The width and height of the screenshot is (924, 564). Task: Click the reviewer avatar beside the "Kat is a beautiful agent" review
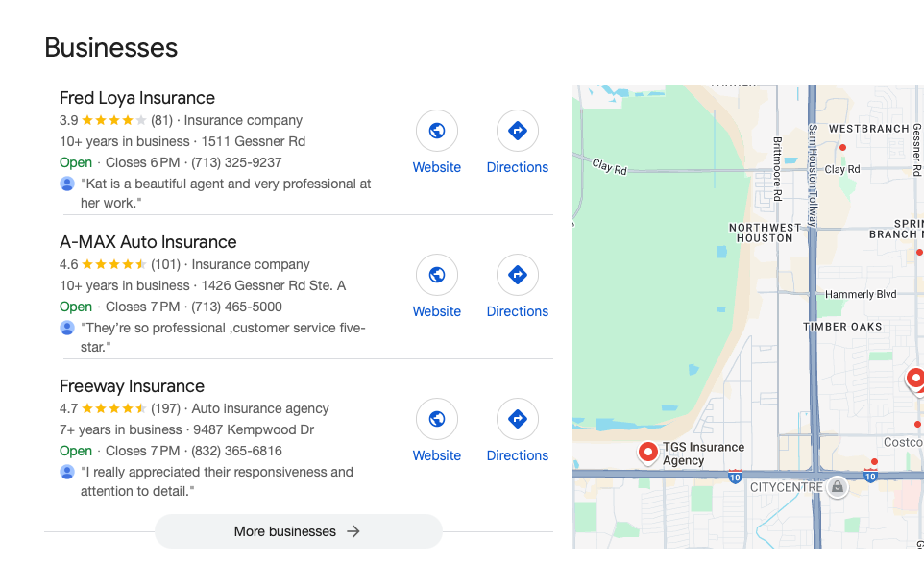pos(67,184)
